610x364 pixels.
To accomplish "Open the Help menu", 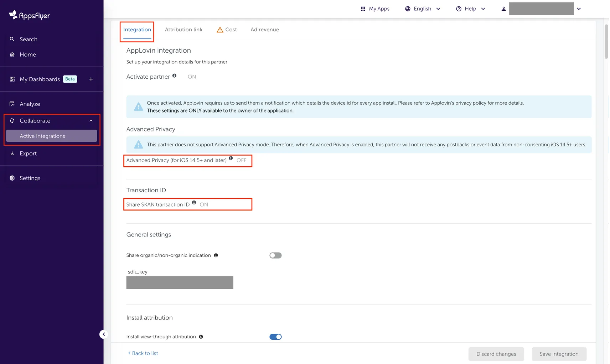I will point(470,9).
